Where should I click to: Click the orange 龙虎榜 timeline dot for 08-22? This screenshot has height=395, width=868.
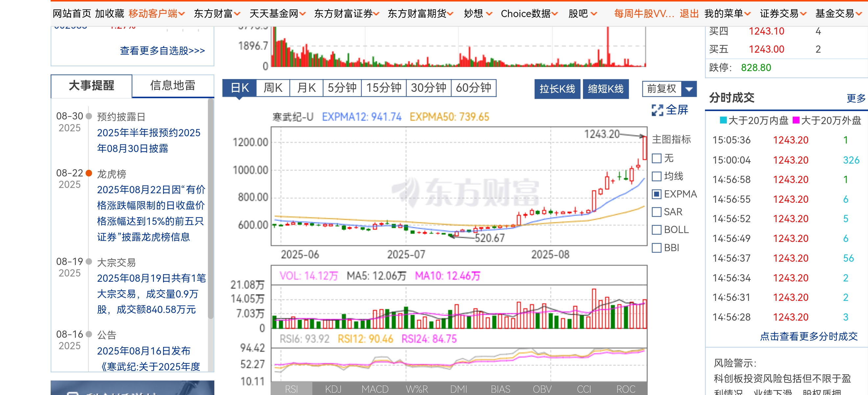(x=89, y=173)
